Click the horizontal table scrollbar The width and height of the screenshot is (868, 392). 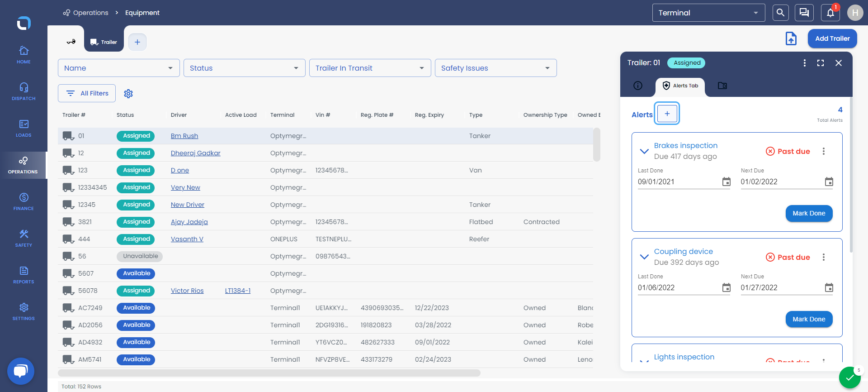pyautogui.click(x=269, y=373)
